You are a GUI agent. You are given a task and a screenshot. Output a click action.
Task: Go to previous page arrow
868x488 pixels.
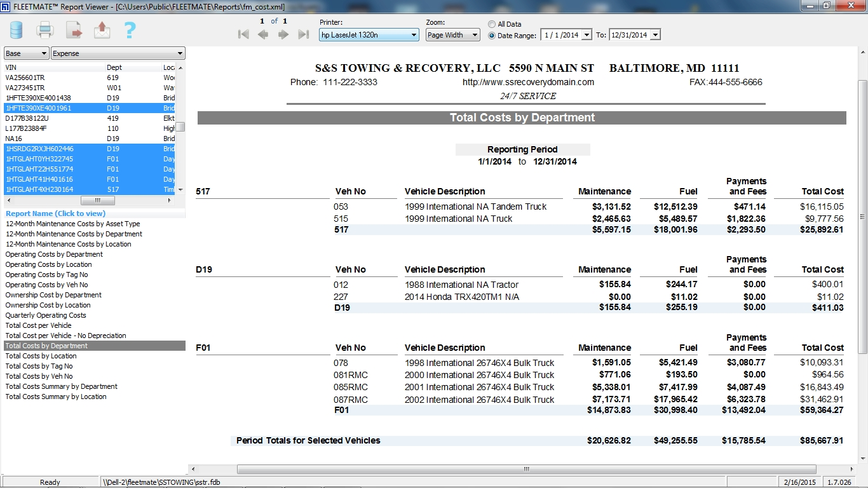point(263,34)
